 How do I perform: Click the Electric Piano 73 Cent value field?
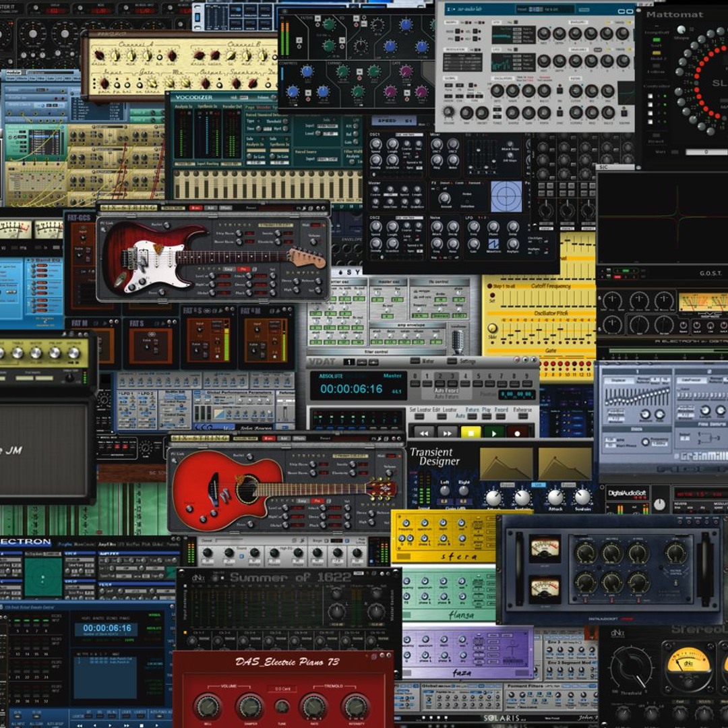point(282,688)
